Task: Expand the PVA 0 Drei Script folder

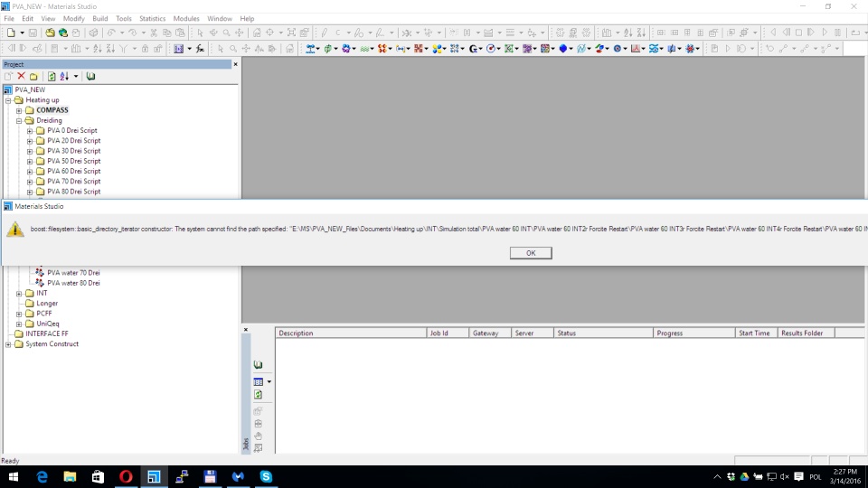Action: click(x=30, y=130)
